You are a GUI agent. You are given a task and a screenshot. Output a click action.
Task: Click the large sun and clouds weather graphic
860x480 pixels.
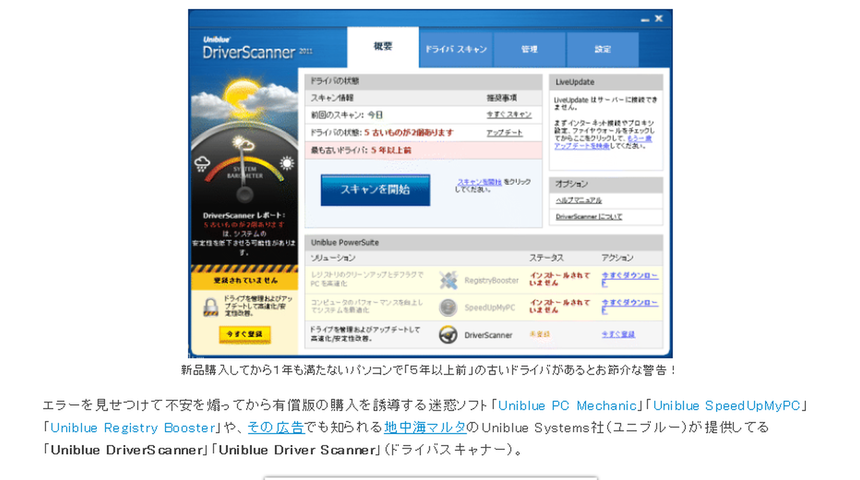coord(244,100)
